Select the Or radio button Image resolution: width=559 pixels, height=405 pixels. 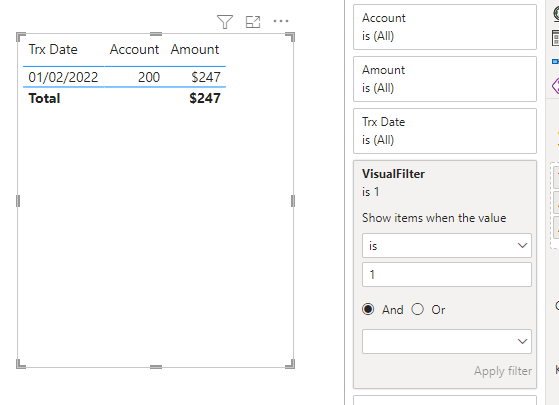(417, 309)
